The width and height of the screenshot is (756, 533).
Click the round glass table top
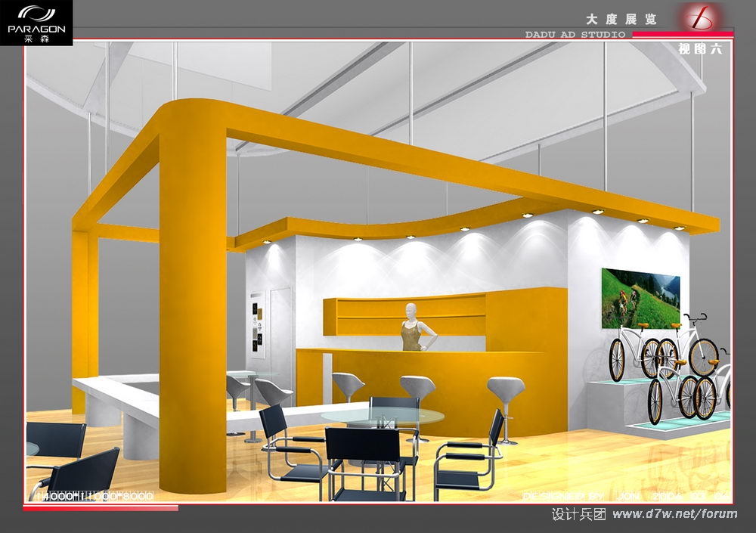click(x=382, y=415)
